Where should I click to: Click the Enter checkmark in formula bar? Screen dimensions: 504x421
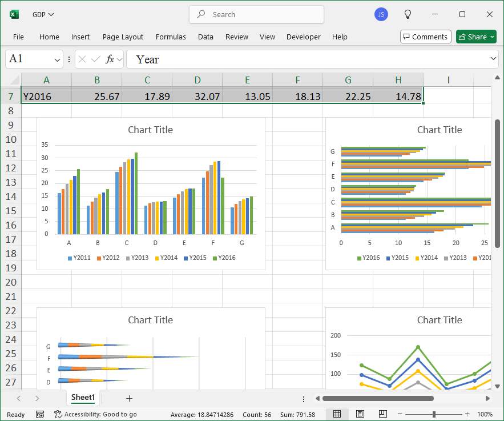(x=95, y=59)
